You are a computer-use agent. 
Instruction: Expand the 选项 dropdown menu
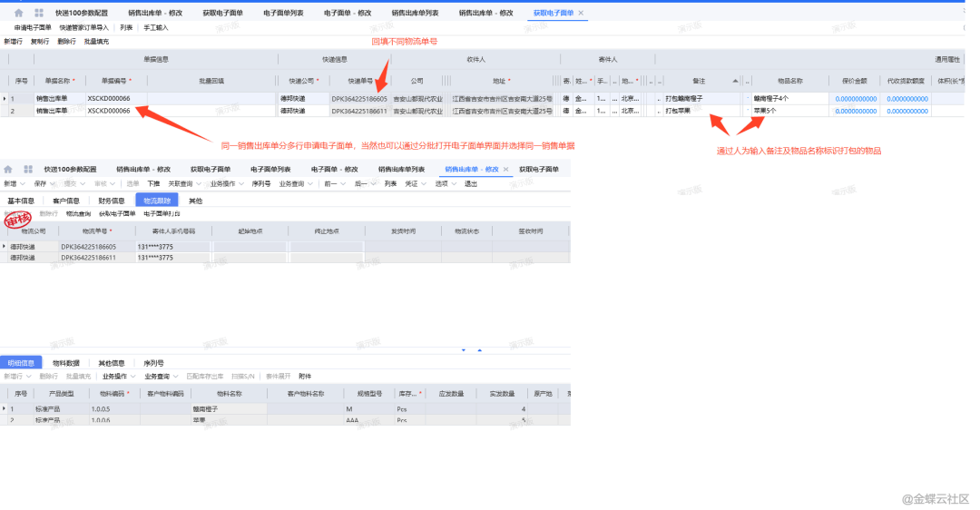[x=445, y=183]
